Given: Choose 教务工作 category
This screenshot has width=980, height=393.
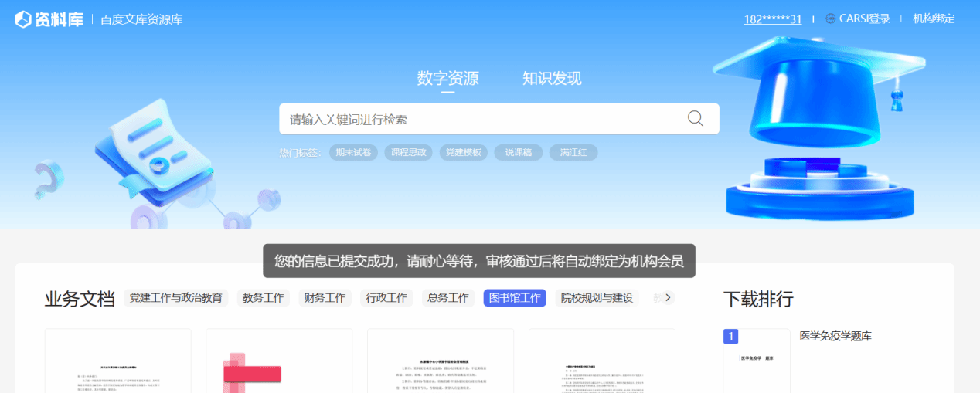Looking at the screenshot, I should tap(263, 298).
